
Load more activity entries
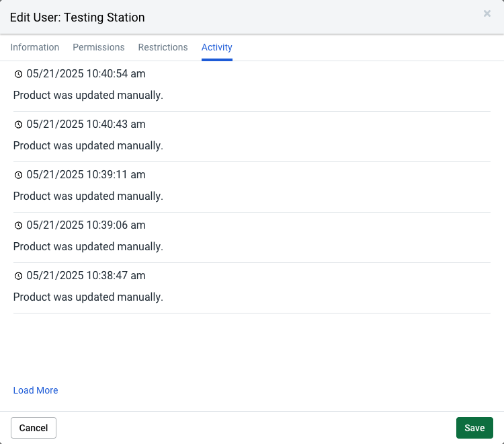[36, 390]
